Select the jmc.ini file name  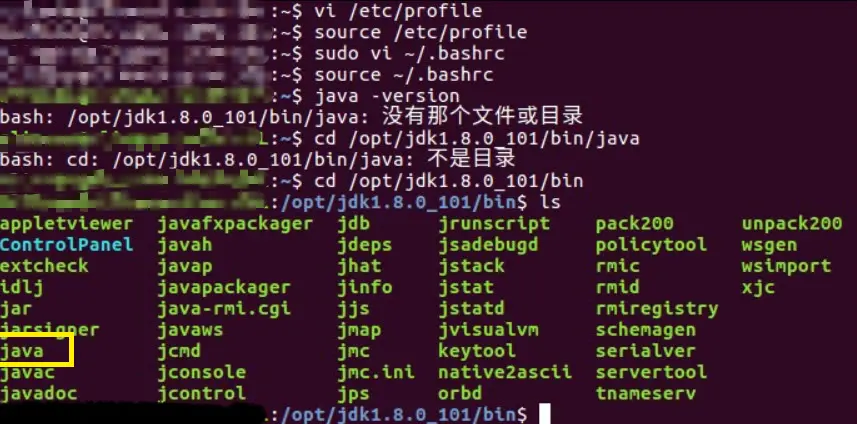[376, 372]
